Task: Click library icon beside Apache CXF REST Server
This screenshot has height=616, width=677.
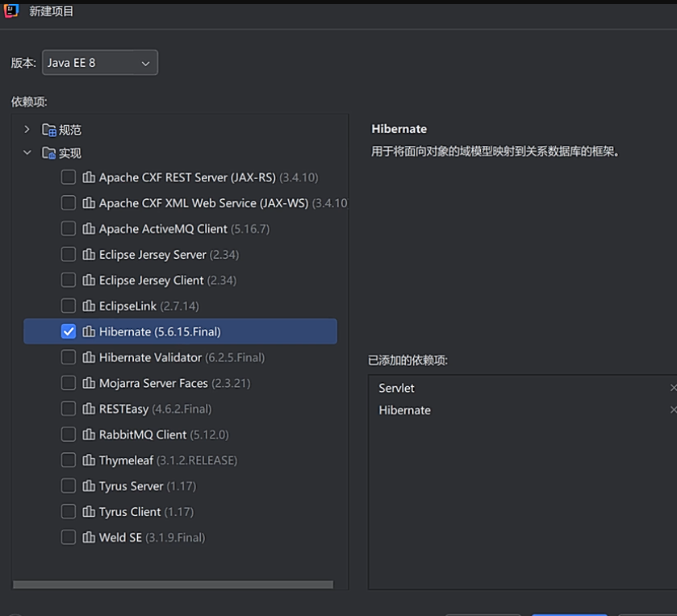Action: click(x=89, y=177)
